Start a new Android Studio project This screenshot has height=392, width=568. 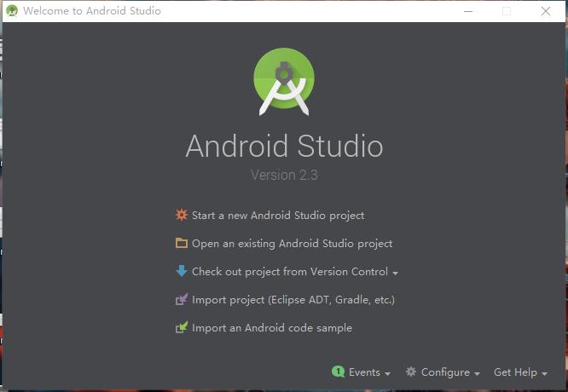click(278, 216)
